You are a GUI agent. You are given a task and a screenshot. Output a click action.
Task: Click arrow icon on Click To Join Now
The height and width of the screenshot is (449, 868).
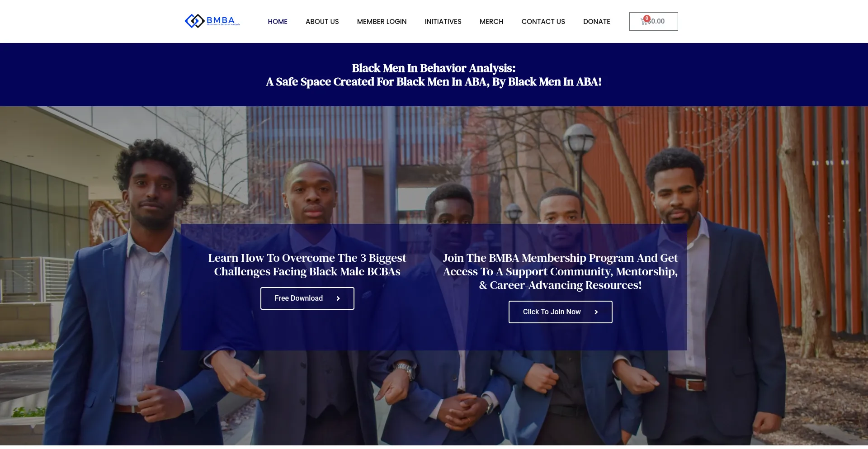[x=596, y=312]
